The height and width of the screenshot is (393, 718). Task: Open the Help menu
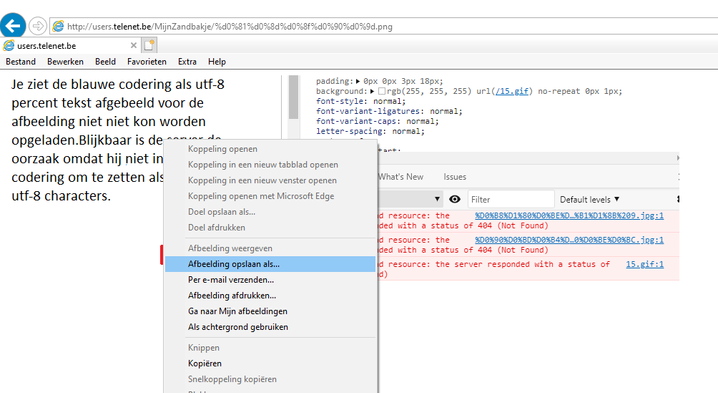point(217,61)
